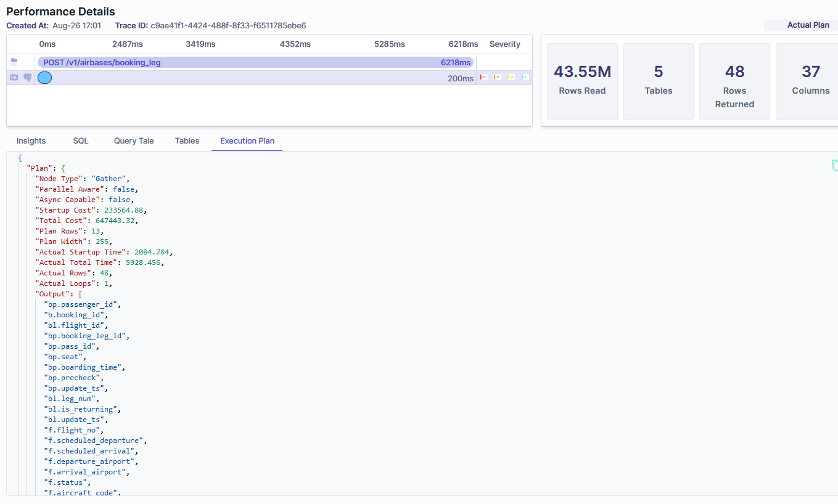Select the POST /v1/airbases/booking_leg span bar
The width and height of the screenshot is (838, 504).
coord(255,62)
